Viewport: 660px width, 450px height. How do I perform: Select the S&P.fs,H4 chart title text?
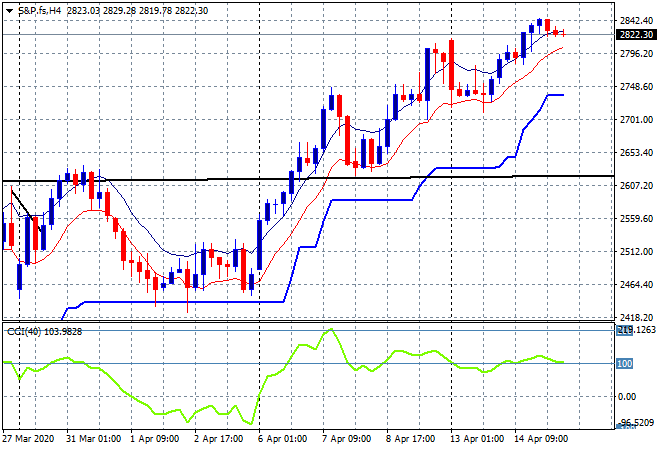click(x=40, y=11)
